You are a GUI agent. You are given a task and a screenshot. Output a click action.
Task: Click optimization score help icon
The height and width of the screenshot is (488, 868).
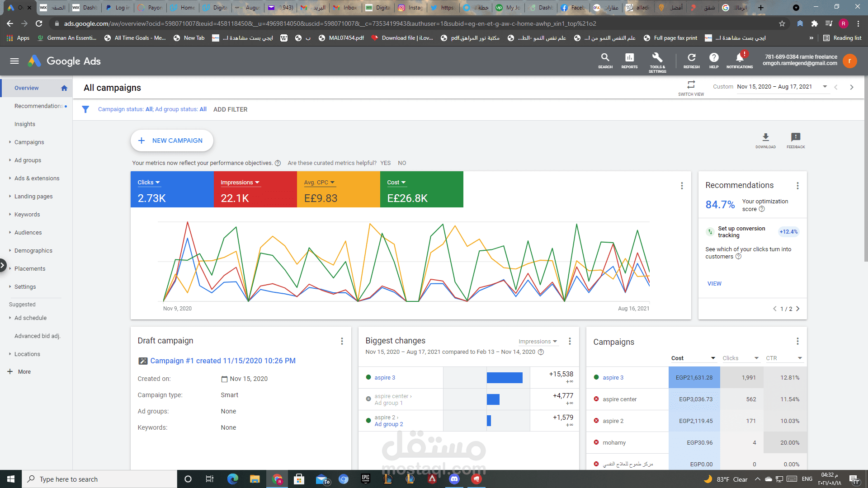tap(762, 209)
